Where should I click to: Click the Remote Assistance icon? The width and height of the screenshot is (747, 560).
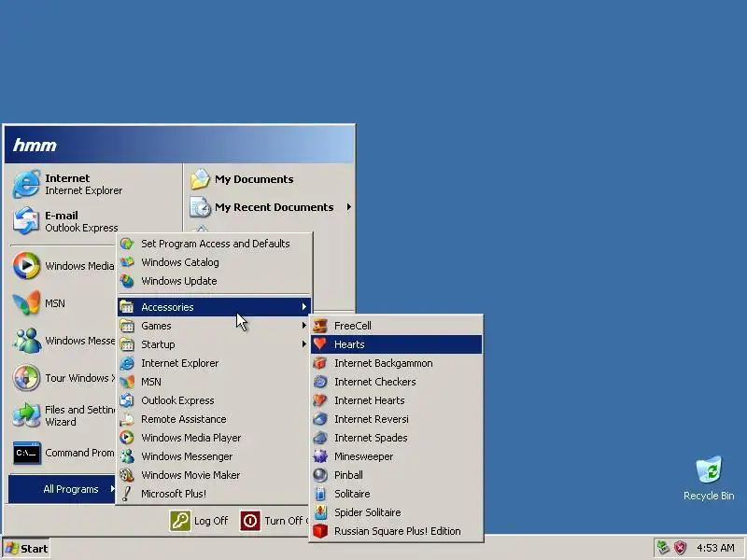[x=127, y=419]
